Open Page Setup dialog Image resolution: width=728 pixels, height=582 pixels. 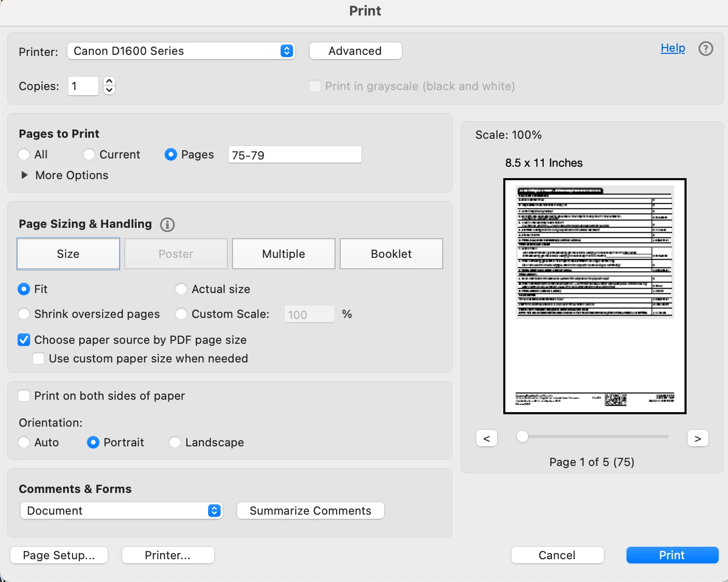pyautogui.click(x=59, y=555)
